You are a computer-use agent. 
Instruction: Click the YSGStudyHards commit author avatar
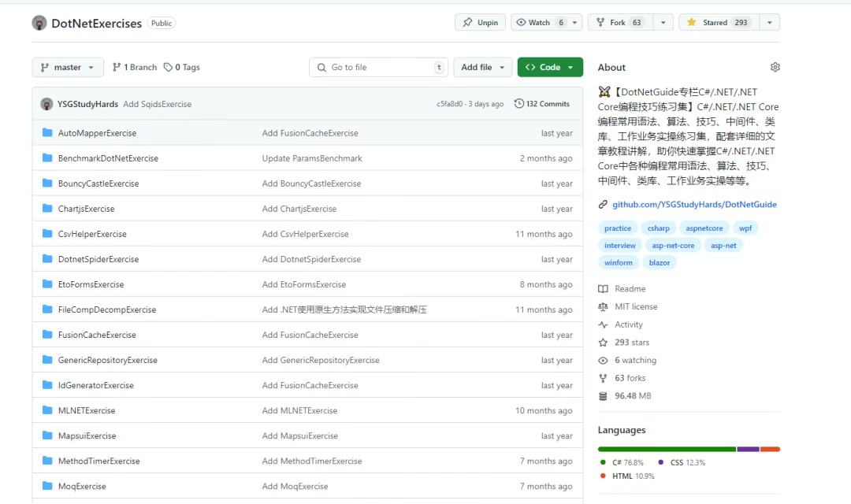(x=46, y=104)
